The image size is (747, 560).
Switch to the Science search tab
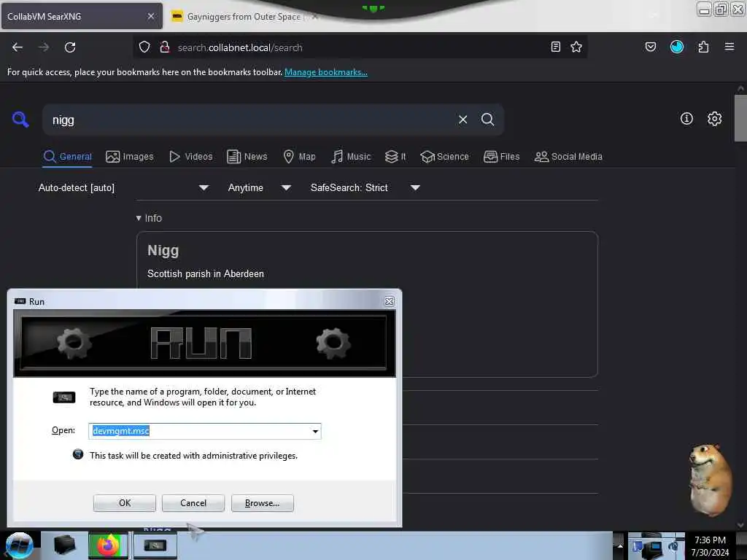[444, 157]
